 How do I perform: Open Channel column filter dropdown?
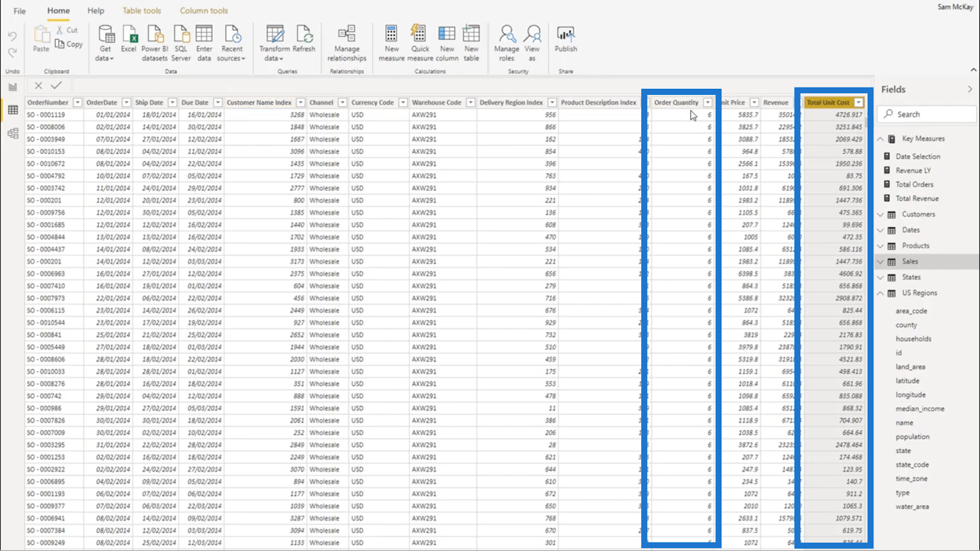click(342, 102)
